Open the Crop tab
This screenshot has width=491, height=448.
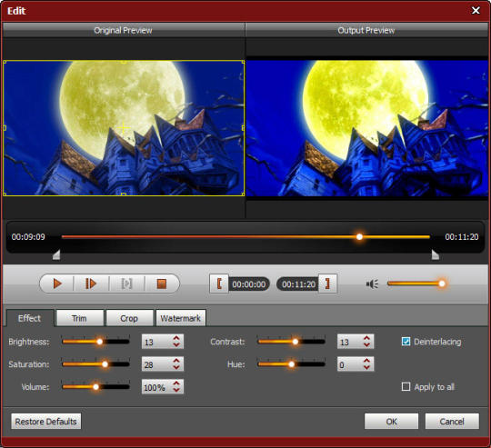tap(129, 318)
